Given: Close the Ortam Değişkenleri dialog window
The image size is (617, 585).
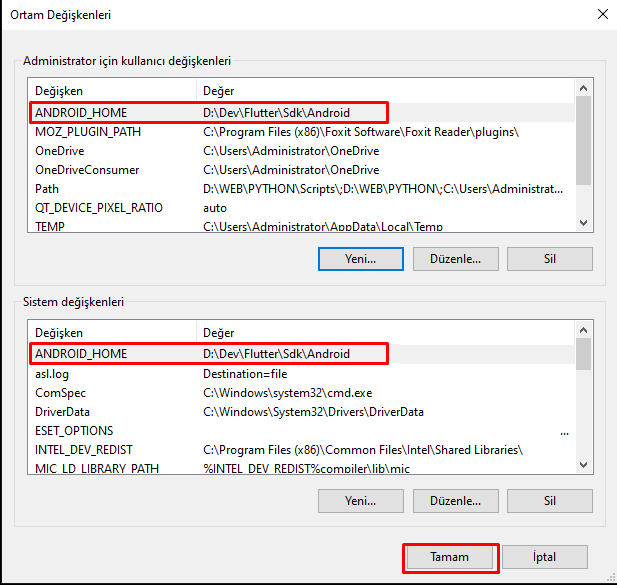Looking at the screenshot, I should click(x=602, y=15).
